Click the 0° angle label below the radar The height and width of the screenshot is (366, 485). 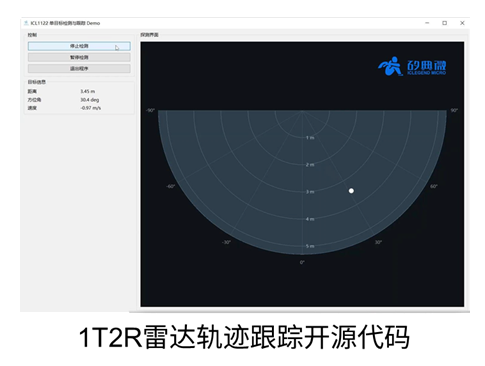pyautogui.click(x=302, y=262)
